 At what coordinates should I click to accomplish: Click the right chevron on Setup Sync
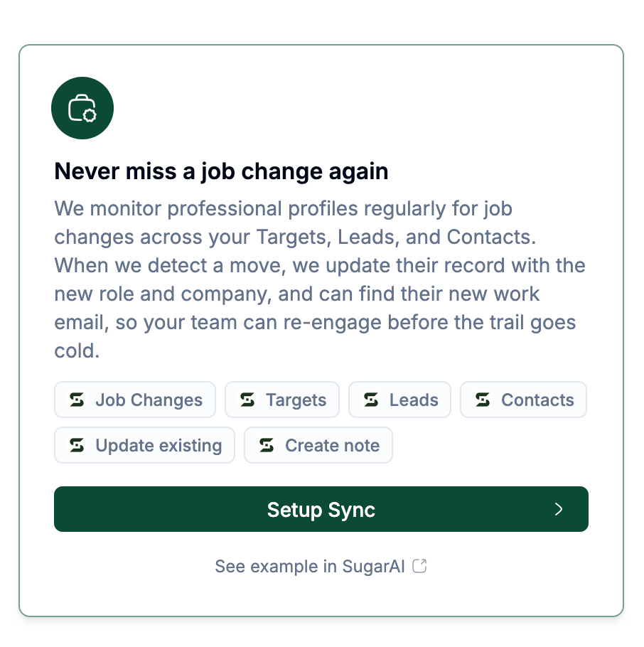559,509
